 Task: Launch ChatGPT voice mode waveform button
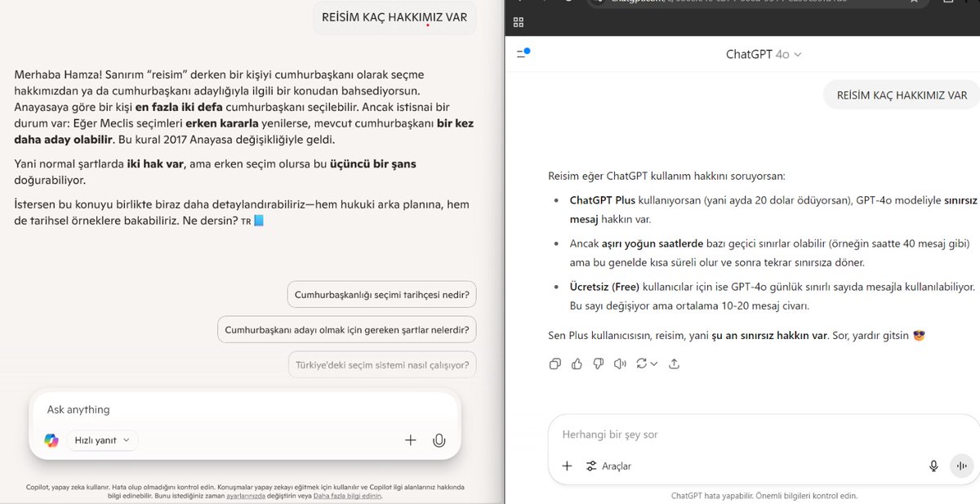(x=961, y=466)
